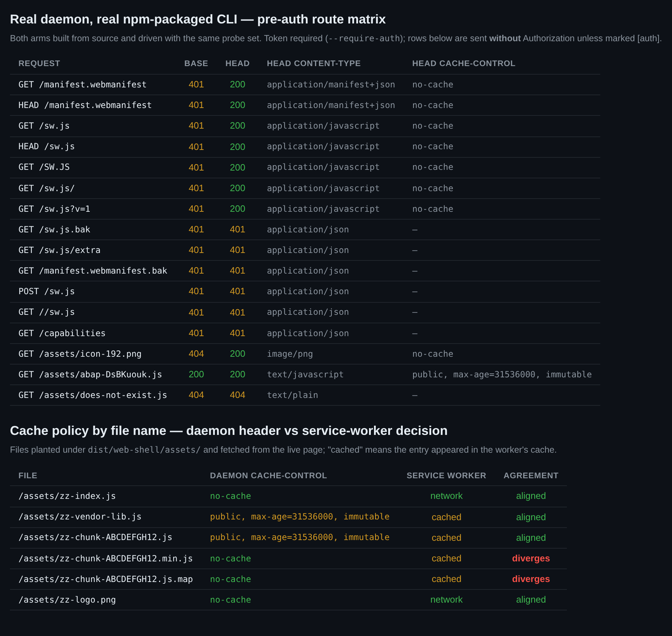
Task: Click the 'GET /sw.js.bak' request cell
Action: pos(54,230)
